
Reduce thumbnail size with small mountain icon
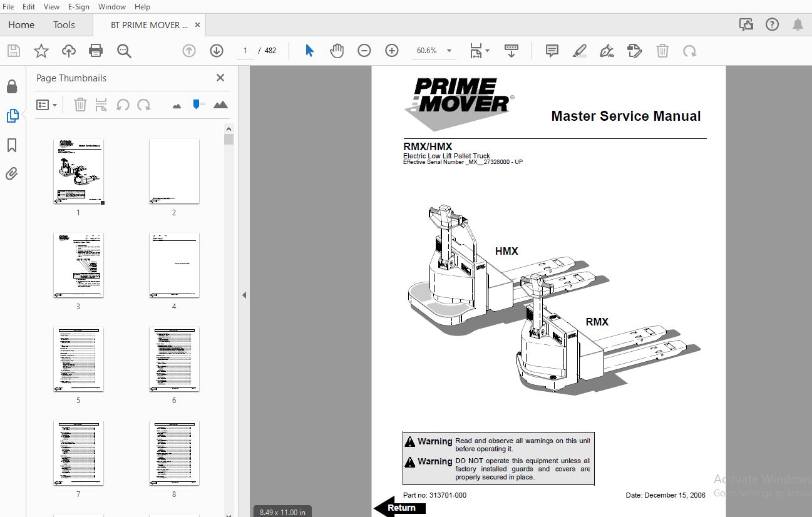point(177,106)
